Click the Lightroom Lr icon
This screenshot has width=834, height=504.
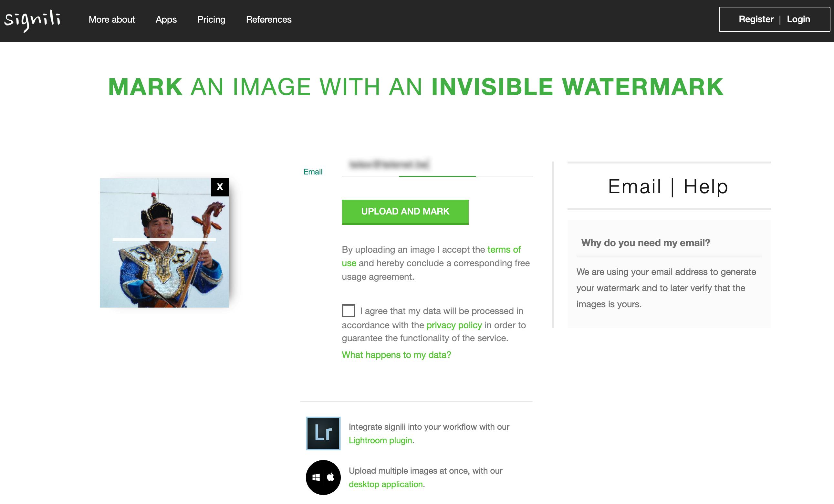[x=323, y=433]
